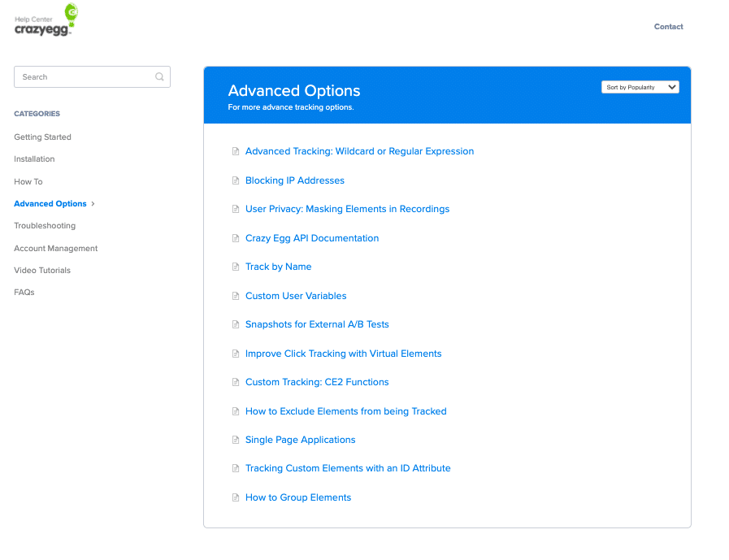Open Custom Tracking: CE2 Functions article
Image resolution: width=729 pixels, height=560 pixels.
[x=317, y=382]
